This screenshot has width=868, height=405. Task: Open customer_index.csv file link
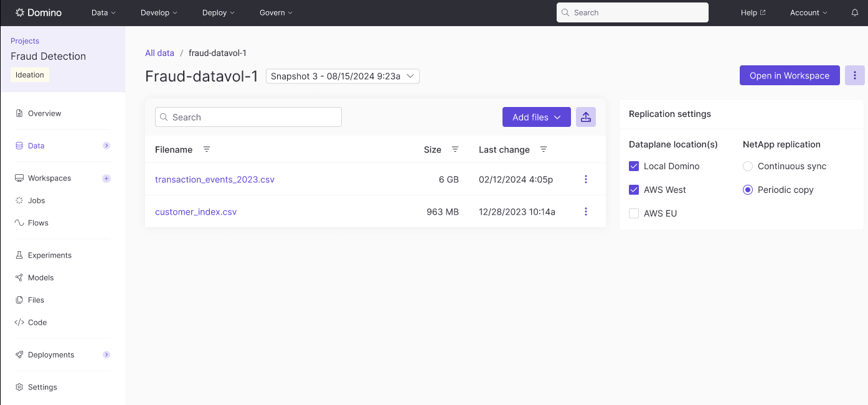click(x=196, y=212)
